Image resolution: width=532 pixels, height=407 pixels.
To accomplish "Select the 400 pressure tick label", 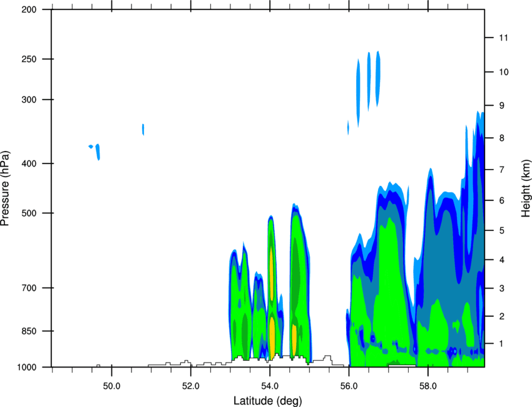I will [x=29, y=163].
